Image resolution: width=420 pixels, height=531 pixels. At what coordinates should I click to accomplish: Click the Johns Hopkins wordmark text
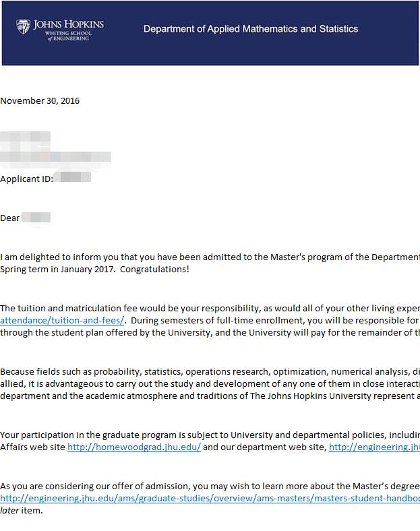pos(68,24)
